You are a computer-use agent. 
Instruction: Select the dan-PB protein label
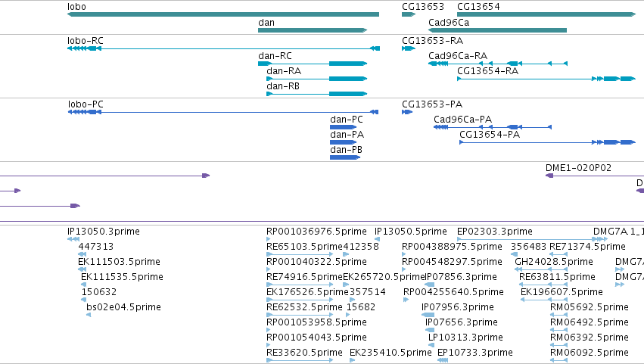coord(347,150)
